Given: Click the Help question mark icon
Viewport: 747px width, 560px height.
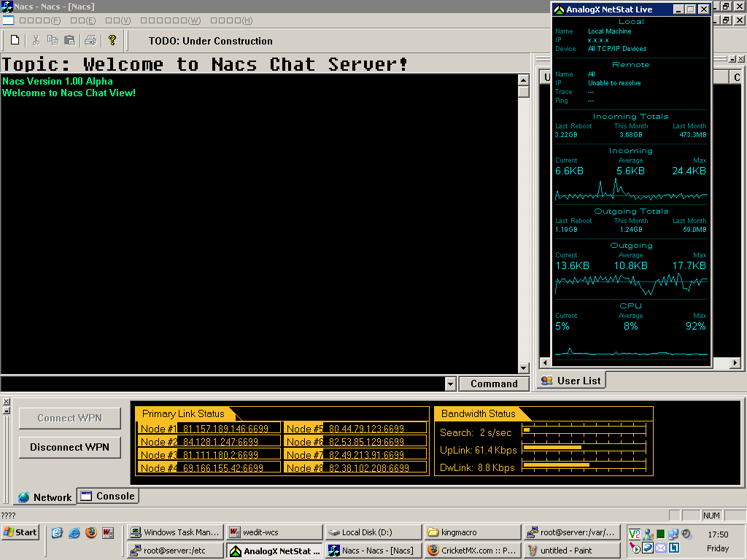Looking at the screenshot, I should click(x=112, y=41).
